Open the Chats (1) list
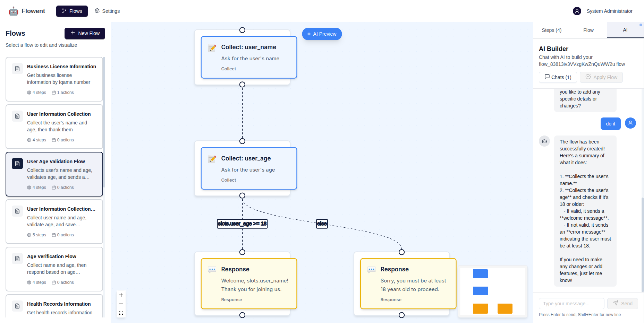The height and width of the screenshot is (323, 644). tap(558, 77)
